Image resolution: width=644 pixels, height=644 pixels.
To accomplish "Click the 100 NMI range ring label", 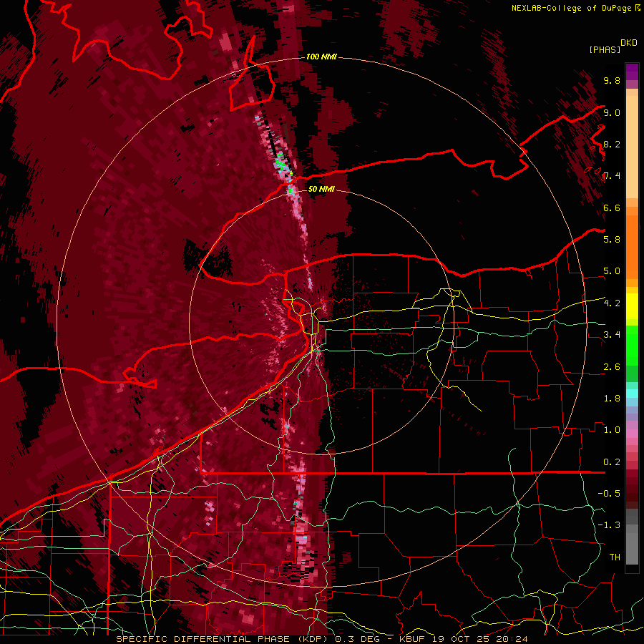I will point(321,57).
